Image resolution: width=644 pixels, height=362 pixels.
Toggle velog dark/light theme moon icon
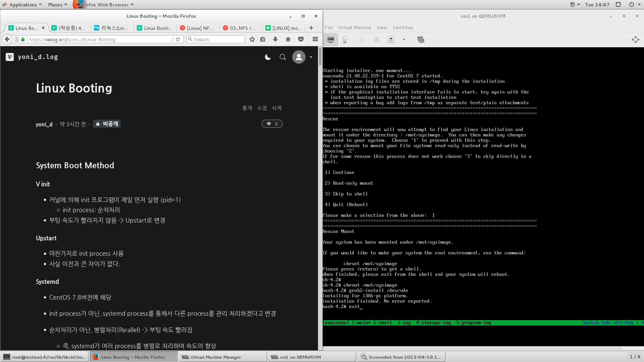(x=268, y=57)
